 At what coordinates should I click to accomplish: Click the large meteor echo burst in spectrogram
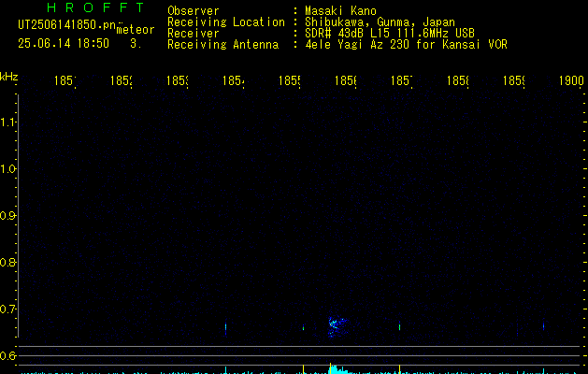[x=337, y=326]
